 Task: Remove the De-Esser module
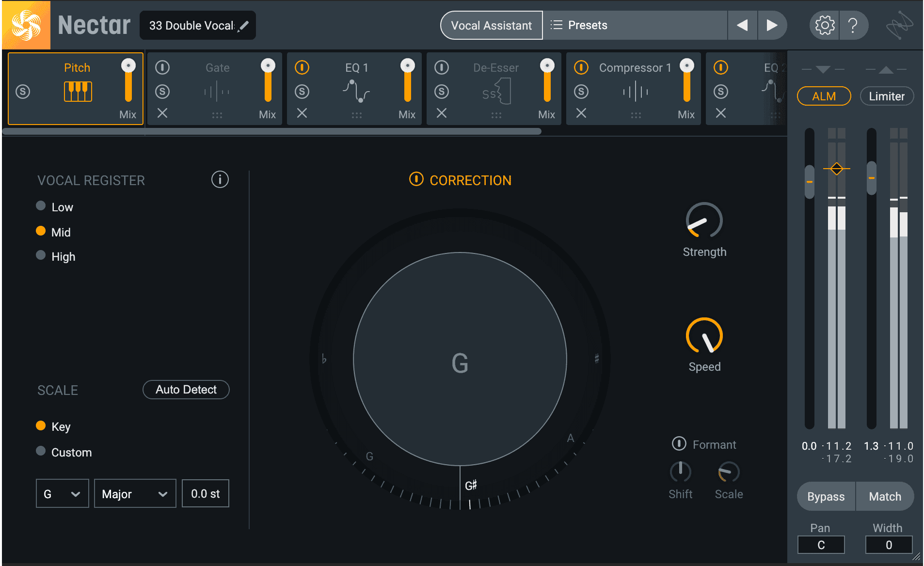442,113
